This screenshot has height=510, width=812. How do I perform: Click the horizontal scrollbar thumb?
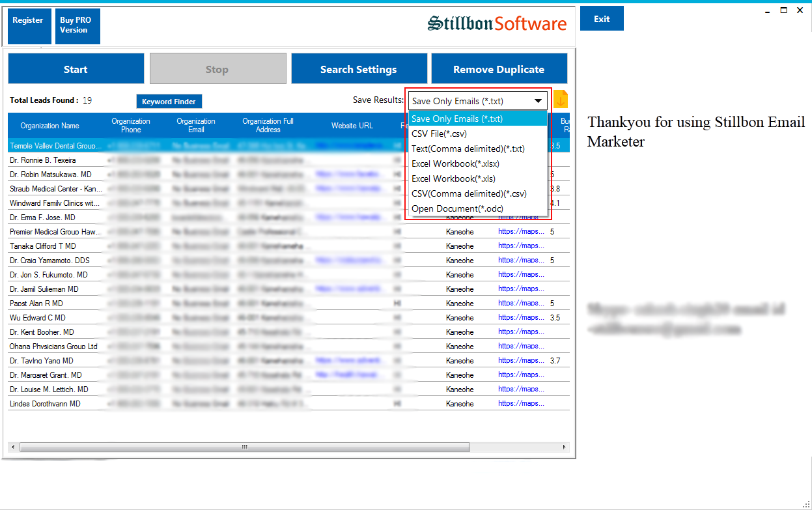[x=245, y=447]
